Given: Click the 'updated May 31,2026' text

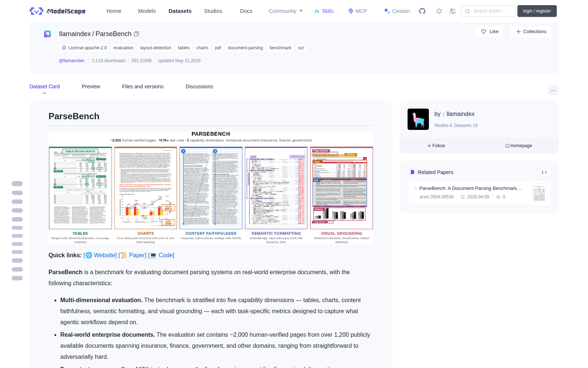Looking at the screenshot, I should [x=179, y=61].
